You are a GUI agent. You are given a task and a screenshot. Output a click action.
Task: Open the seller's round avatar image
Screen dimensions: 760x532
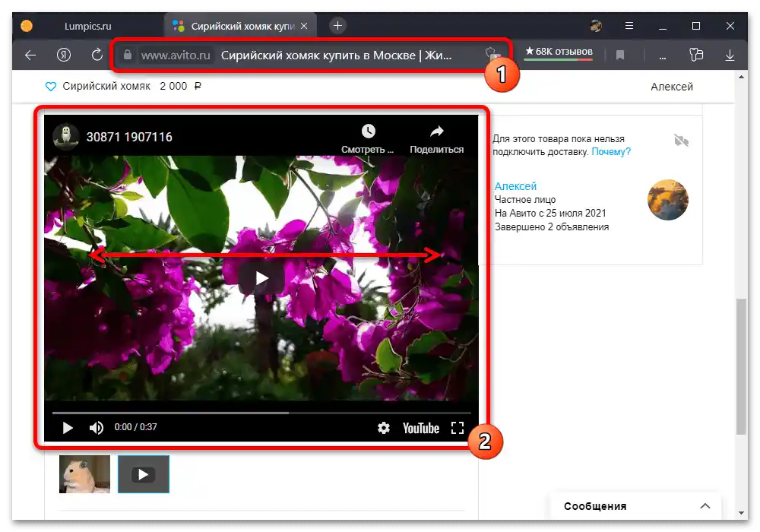click(668, 200)
